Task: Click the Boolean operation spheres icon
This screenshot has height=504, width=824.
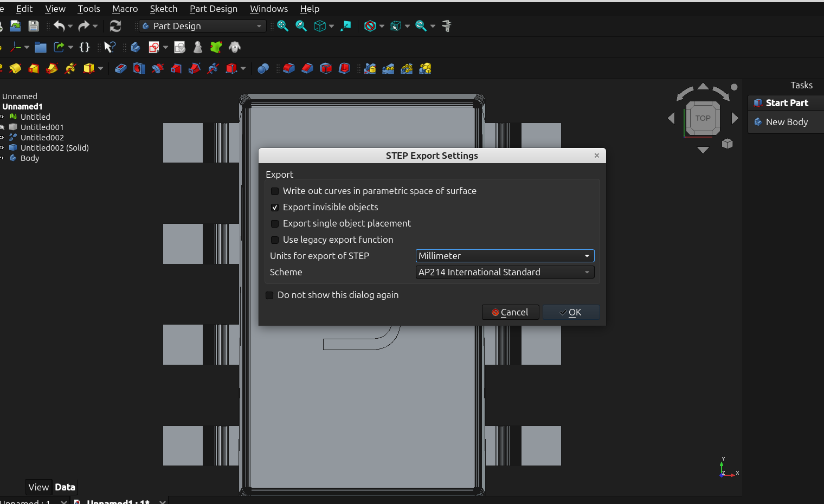Action: click(x=263, y=68)
